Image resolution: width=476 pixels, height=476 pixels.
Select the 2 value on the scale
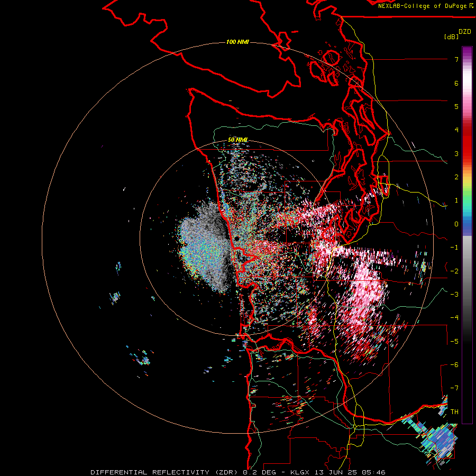tap(456, 177)
